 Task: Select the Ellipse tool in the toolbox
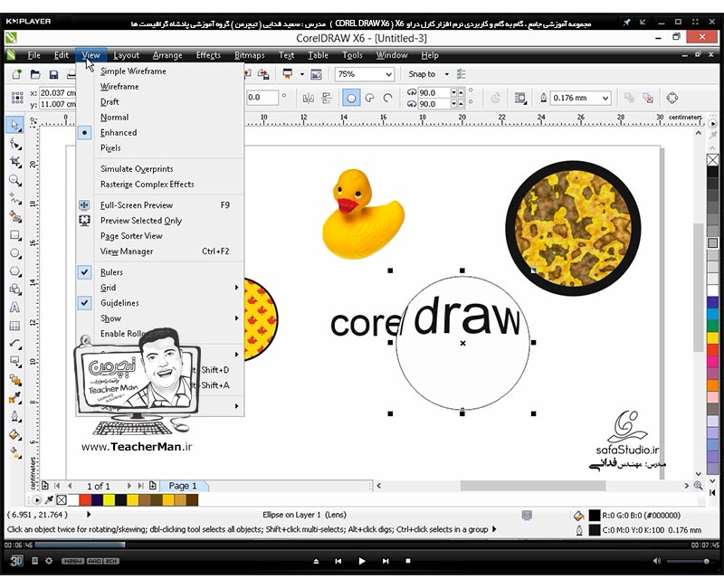point(15,253)
